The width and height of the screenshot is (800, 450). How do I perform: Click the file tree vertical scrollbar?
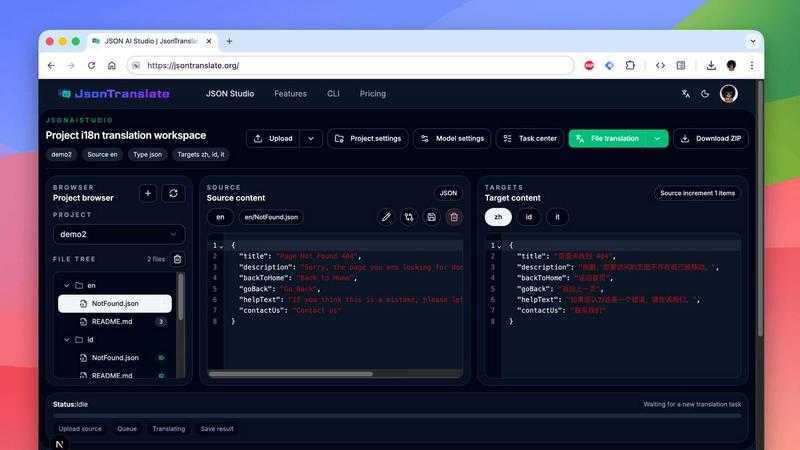coord(180,297)
